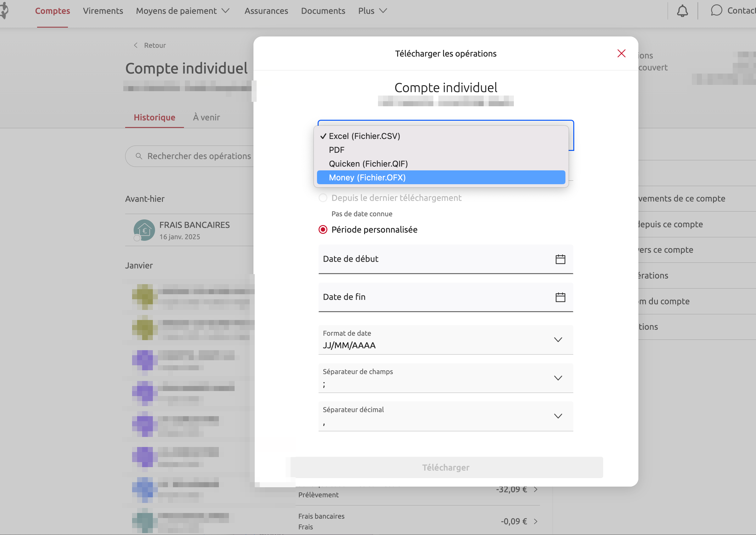This screenshot has height=535, width=756.
Task: Open the -32,09 € Prélèvement details chevron
Action: (536, 489)
